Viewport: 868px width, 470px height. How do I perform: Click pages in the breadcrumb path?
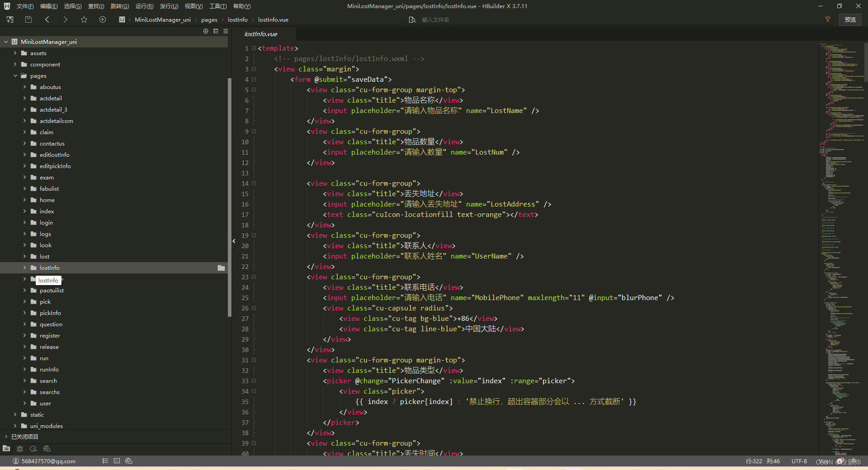(x=209, y=19)
